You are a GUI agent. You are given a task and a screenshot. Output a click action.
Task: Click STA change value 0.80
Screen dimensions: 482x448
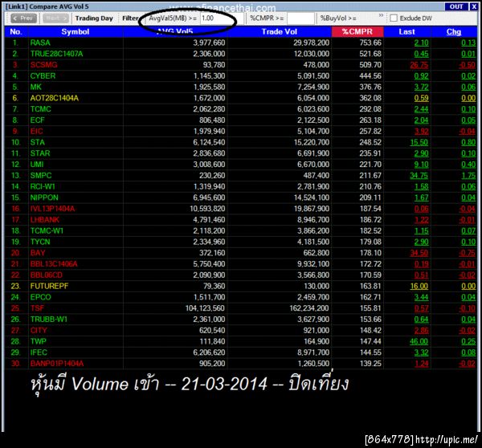[x=468, y=142]
